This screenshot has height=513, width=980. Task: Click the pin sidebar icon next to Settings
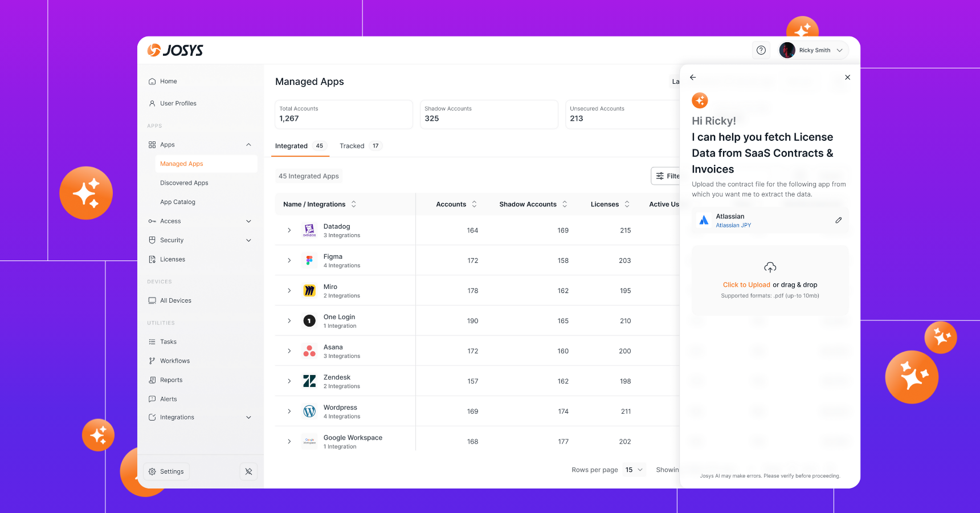(248, 471)
